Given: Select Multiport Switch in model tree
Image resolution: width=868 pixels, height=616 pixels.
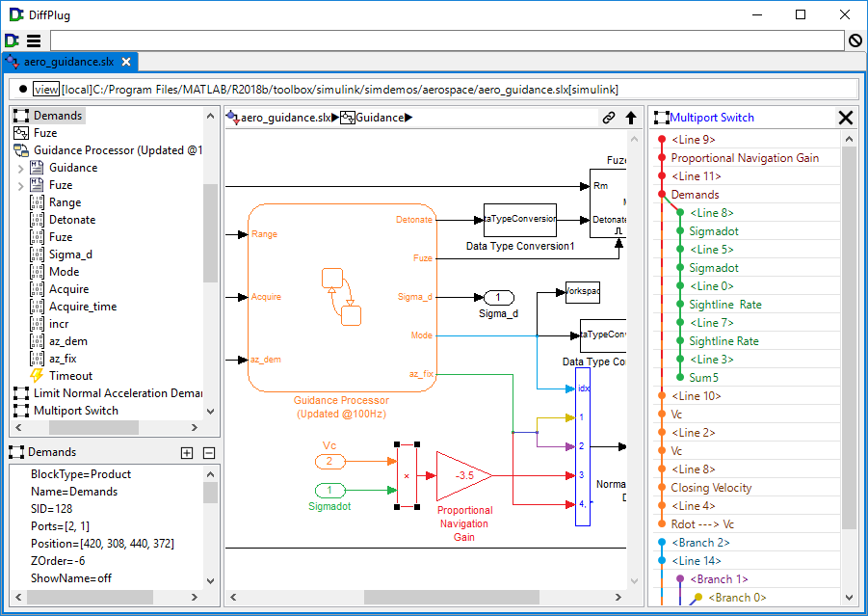Looking at the screenshot, I should point(76,411).
